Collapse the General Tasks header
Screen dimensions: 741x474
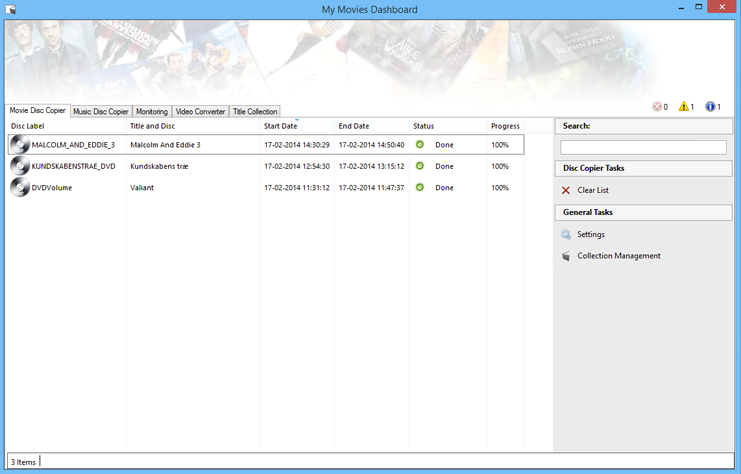tap(643, 212)
